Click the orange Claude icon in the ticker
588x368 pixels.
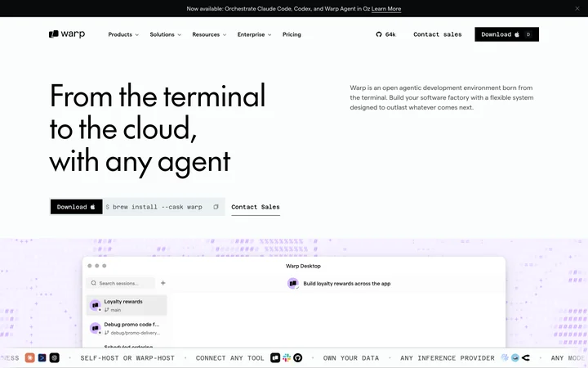coord(30,358)
